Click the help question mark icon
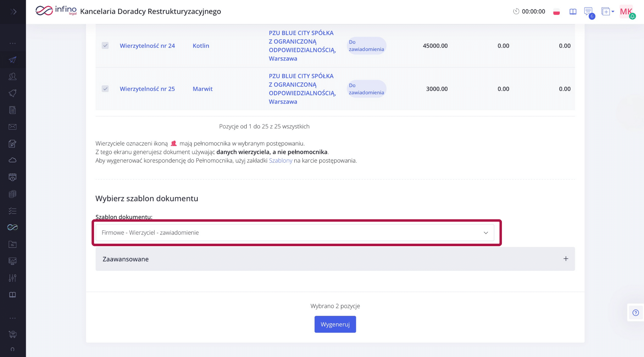 pos(636,313)
